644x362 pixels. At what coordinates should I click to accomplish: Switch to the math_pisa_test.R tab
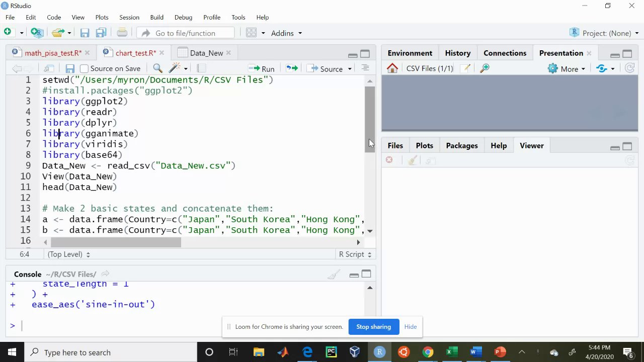[x=53, y=53]
